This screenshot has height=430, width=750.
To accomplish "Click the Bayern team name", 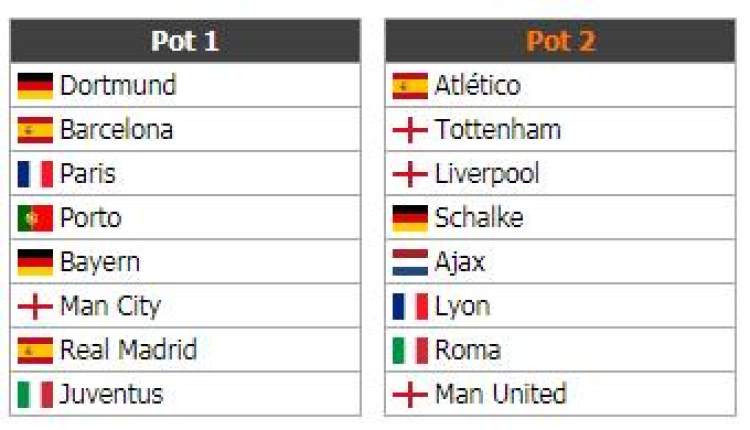I will pos(100,263).
